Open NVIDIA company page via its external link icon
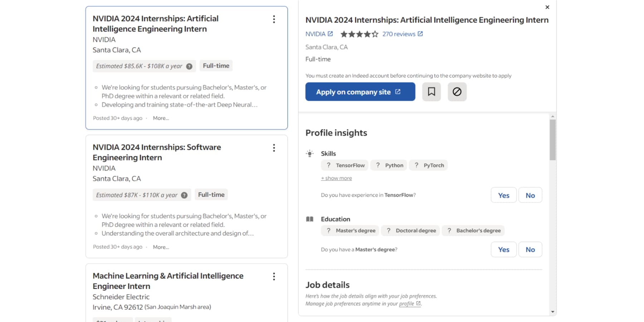The image size is (644, 322). (330, 33)
